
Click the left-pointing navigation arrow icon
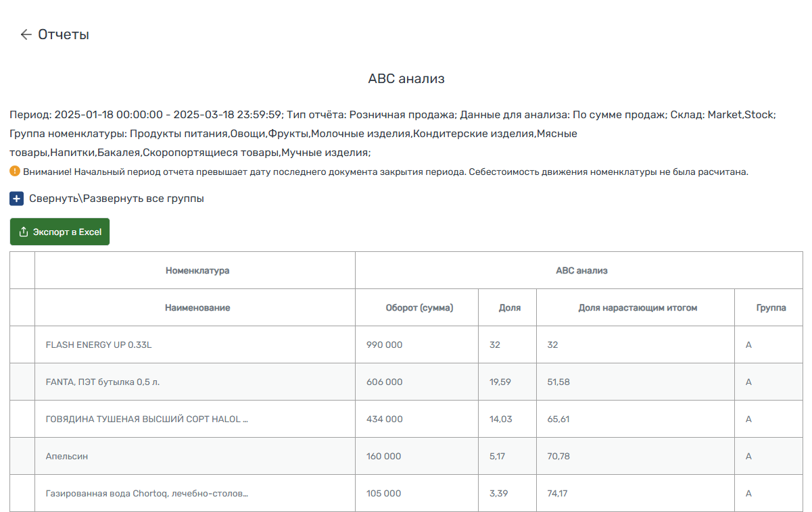pyautogui.click(x=25, y=35)
